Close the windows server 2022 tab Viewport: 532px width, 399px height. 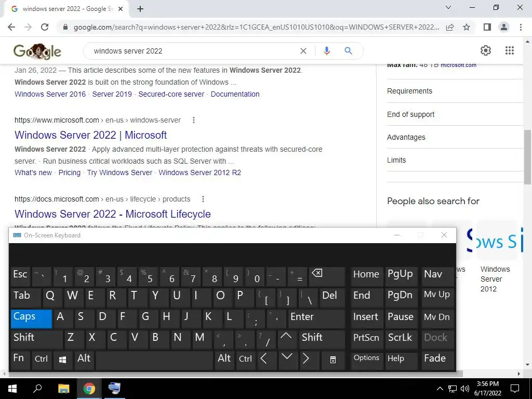tap(121, 9)
